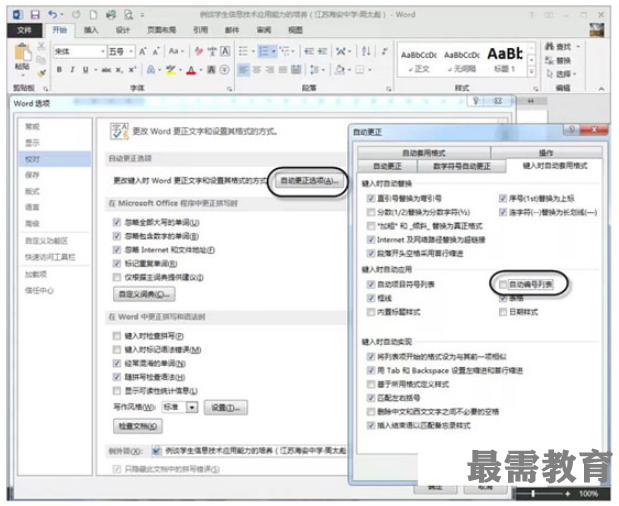This screenshot has height=506, width=619.
Task: Click the Grow Font icon (larger A)
Action: tap(143, 51)
